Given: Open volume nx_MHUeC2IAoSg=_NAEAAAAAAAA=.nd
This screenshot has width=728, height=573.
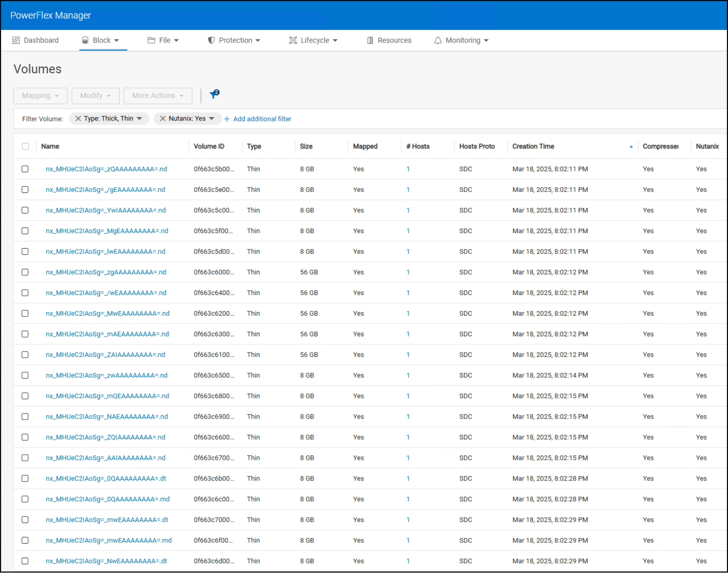Looking at the screenshot, I should pyautogui.click(x=107, y=416).
